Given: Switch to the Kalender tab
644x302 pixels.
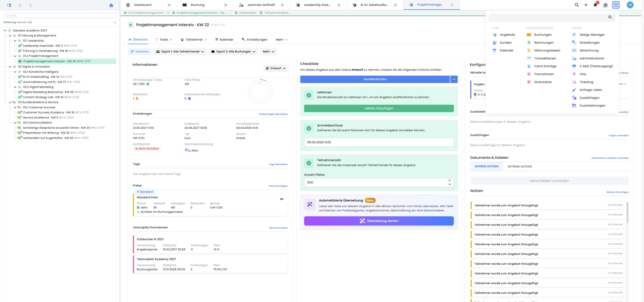Looking at the screenshot, I should pyautogui.click(x=224, y=40).
